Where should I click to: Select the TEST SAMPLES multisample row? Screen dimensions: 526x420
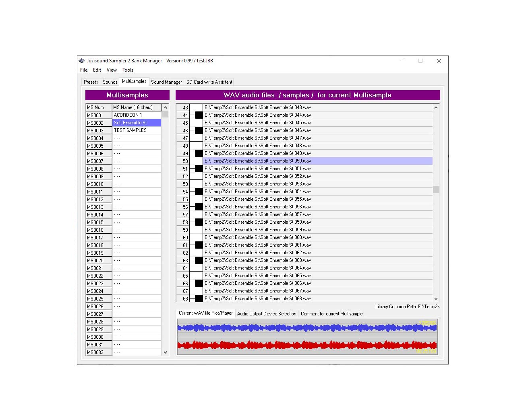click(x=136, y=130)
